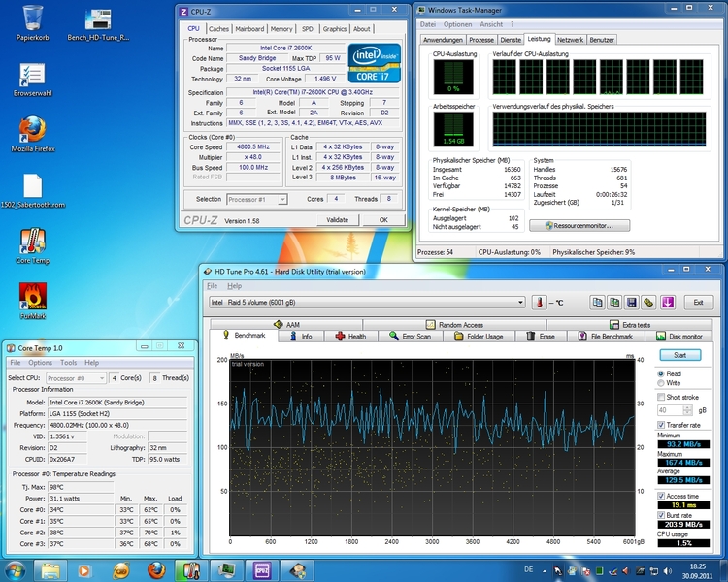Launch Mozilla Firefox from desktop
The height and width of the screenshot is (582, 728).
[x=32, y=135]
